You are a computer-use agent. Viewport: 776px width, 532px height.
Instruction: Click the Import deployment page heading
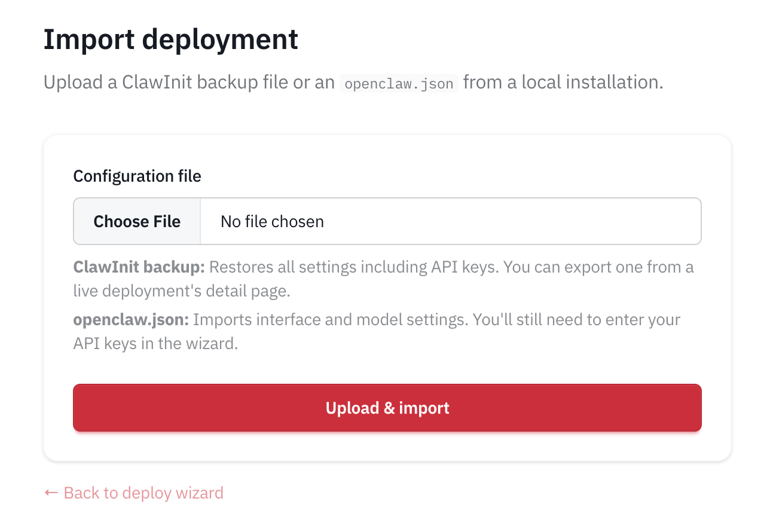(170, 39)
